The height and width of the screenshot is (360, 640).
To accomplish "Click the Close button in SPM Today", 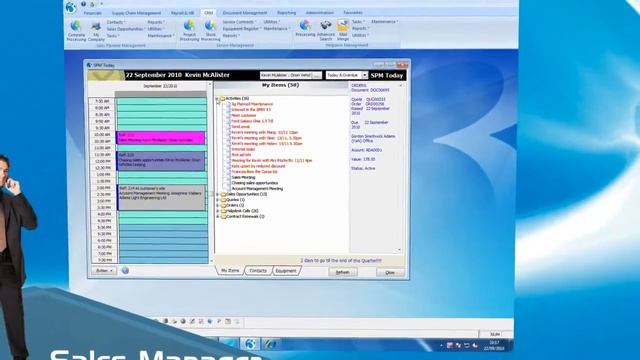I will click(x=390, y=272).
